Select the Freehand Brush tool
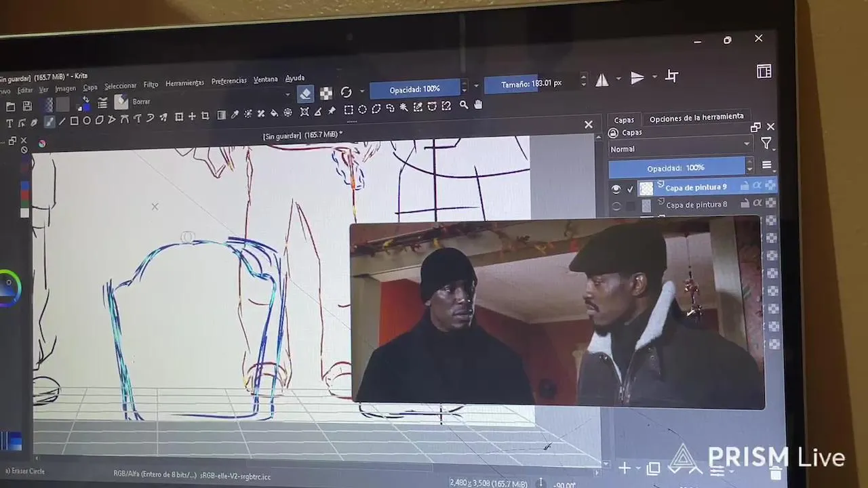 [49, 122]
